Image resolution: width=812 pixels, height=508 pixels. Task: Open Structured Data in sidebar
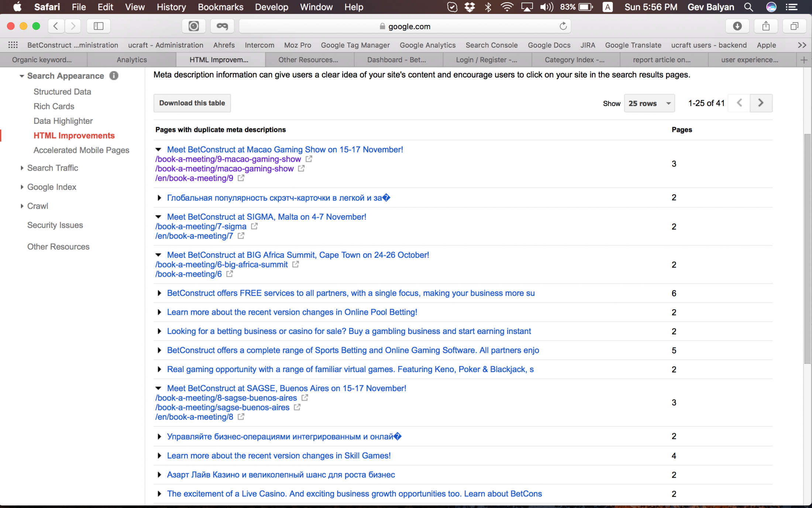[x=62, y=92]
